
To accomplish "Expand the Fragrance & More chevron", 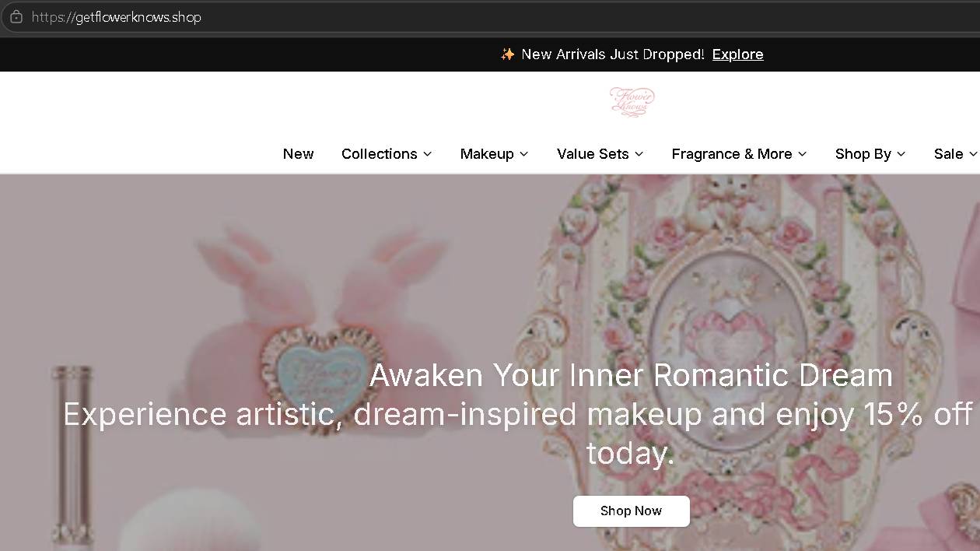I will point(802,154).
